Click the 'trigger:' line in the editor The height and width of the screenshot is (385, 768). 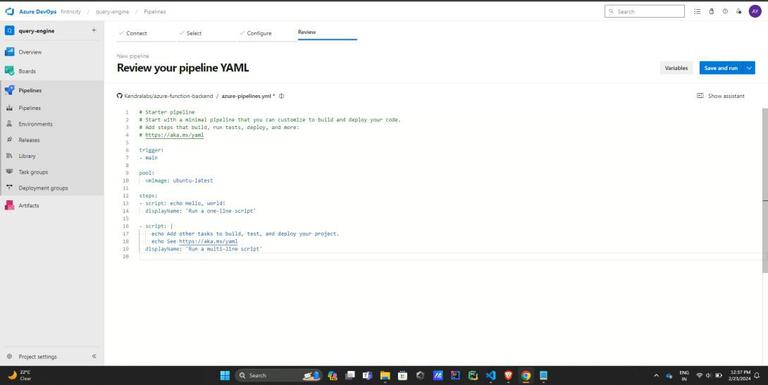pyautogui.click(x=151, y=150)
